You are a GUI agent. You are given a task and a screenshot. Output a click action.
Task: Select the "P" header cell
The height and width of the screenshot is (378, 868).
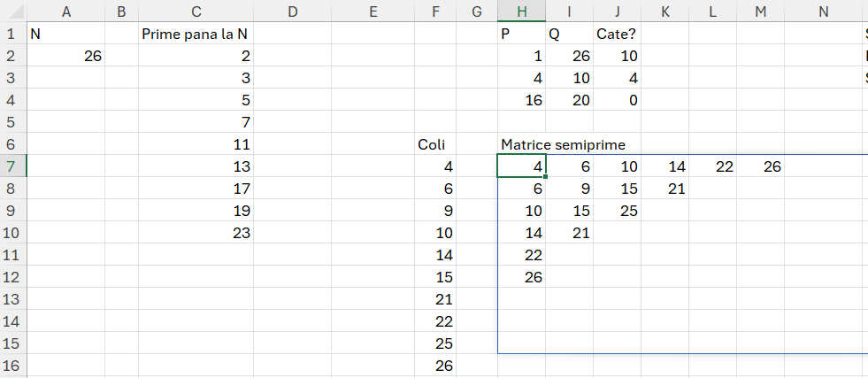(x=521, y=34)
